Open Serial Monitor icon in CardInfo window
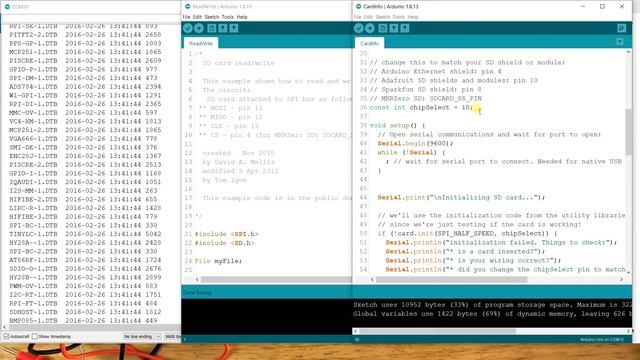This screenshot has height=360, width=640. tap(621, 28)
